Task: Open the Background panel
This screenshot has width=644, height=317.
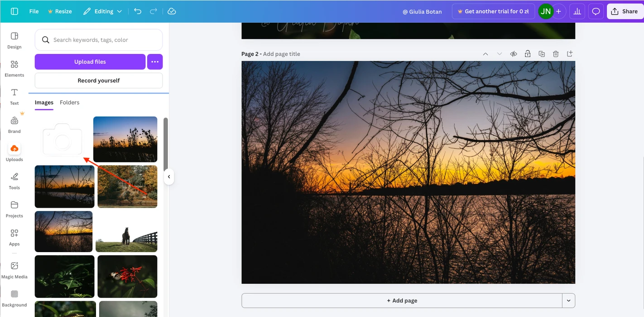Action: click(x=14, y=298)
